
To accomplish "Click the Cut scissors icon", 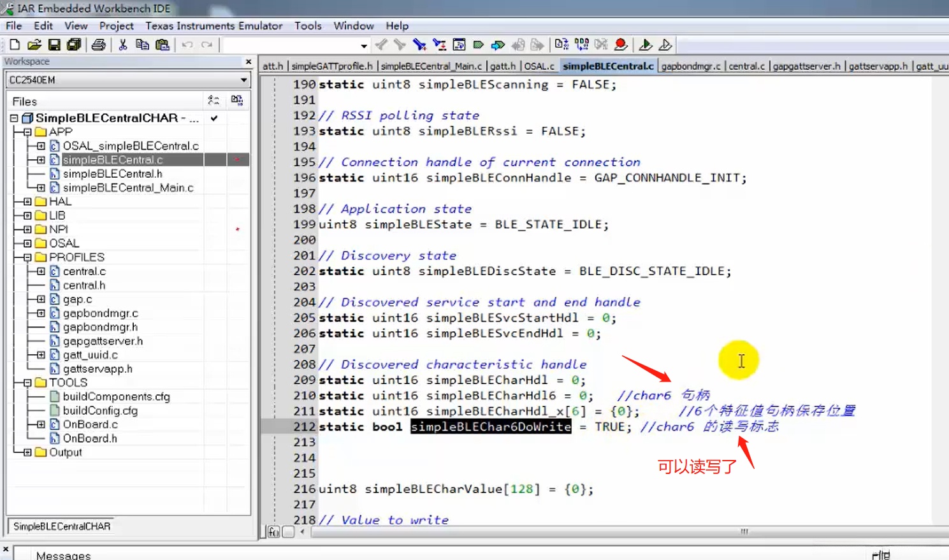I will [x=123, y=45].
